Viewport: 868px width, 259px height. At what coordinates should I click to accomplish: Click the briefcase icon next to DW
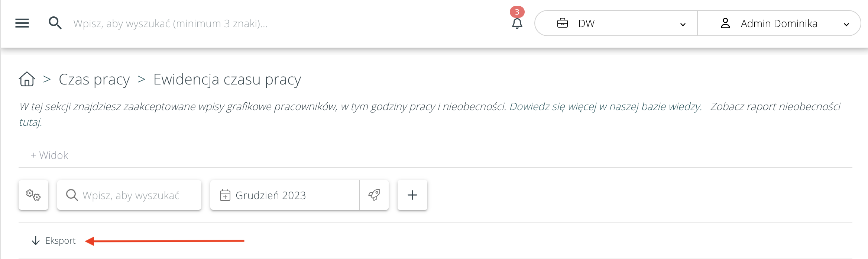(x=563, y=23)
